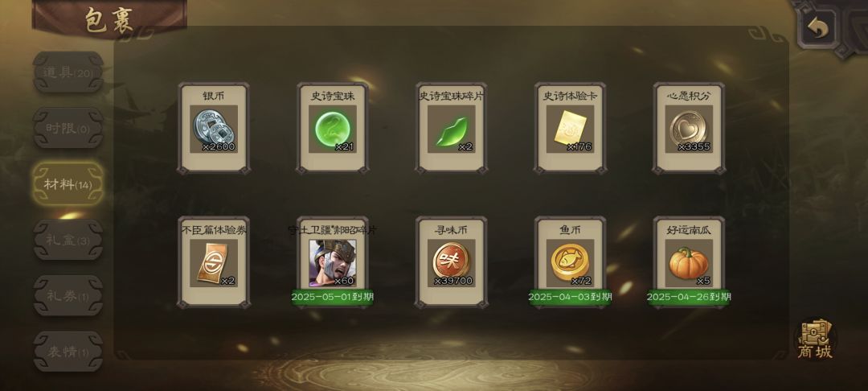Select the green 史诗宝珠 orb item
Screen dimensions: 868x391
point(332,128)
